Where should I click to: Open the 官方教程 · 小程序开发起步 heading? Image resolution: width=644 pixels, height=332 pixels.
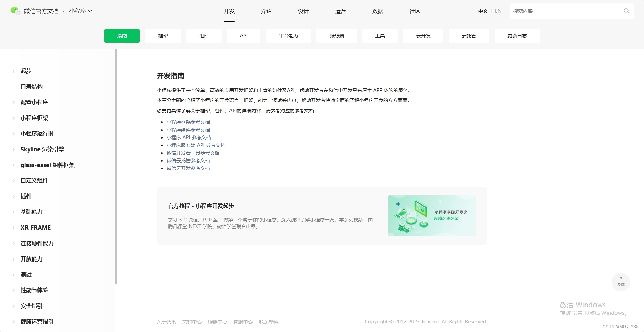click(201, 206)
